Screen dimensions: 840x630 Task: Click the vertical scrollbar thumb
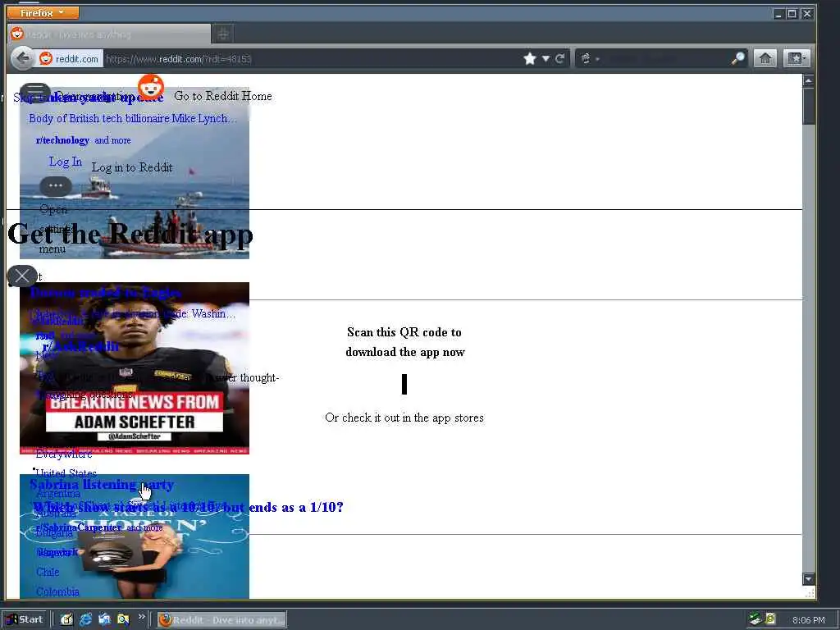tap(808, 107)
